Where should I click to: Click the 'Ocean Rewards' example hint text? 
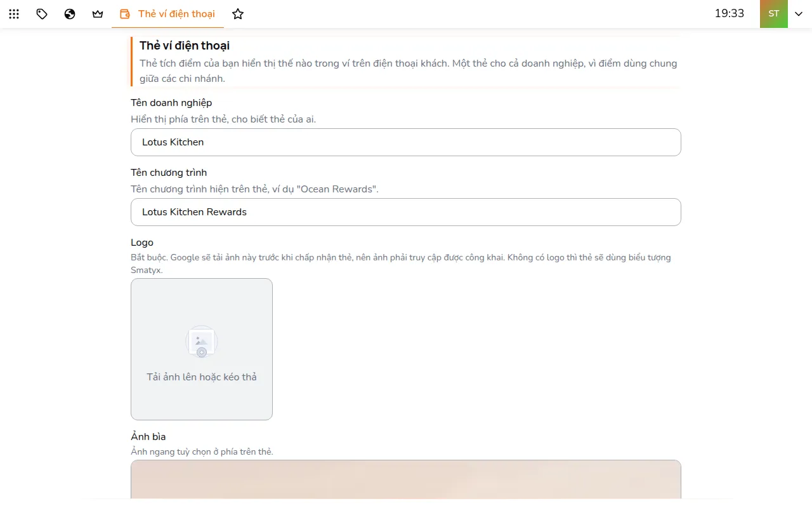pos(254,189)
